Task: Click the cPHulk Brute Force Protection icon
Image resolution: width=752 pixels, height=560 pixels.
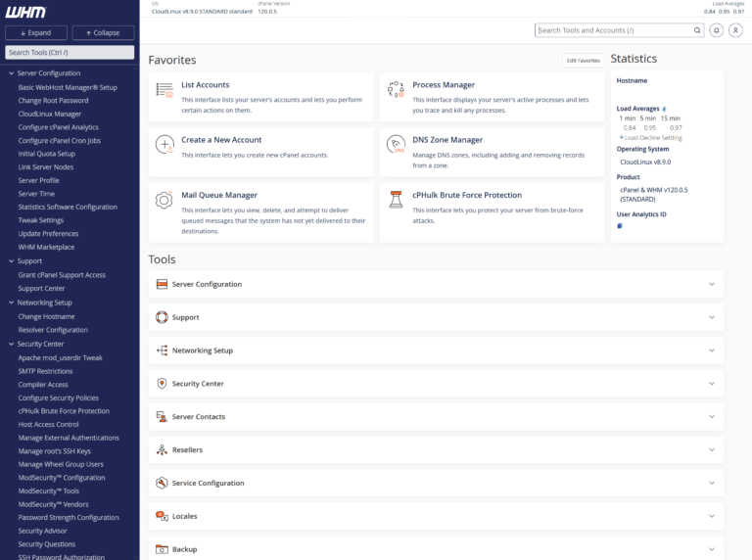Action: click(x=396, y=200)
